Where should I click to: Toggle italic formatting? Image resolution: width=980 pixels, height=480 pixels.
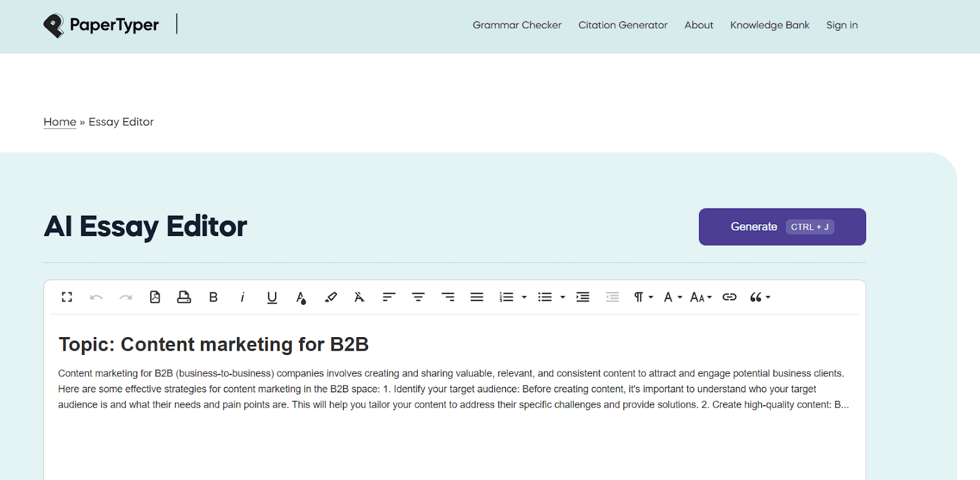243,297
